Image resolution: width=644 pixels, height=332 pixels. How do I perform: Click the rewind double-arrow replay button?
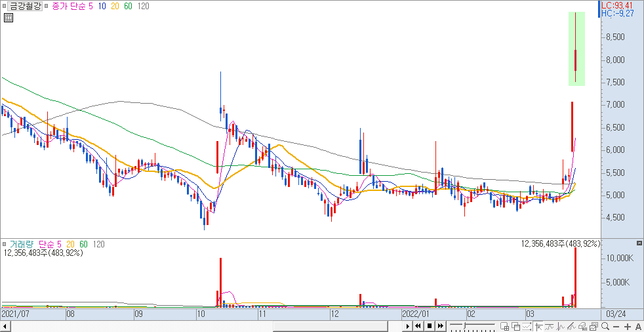coord(418,326)
